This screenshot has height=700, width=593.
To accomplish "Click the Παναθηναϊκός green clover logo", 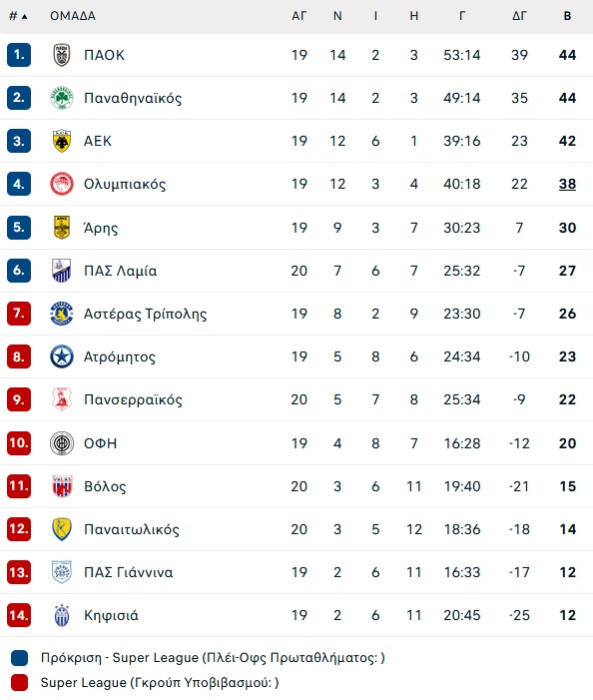I will click(x=62, y=98).
